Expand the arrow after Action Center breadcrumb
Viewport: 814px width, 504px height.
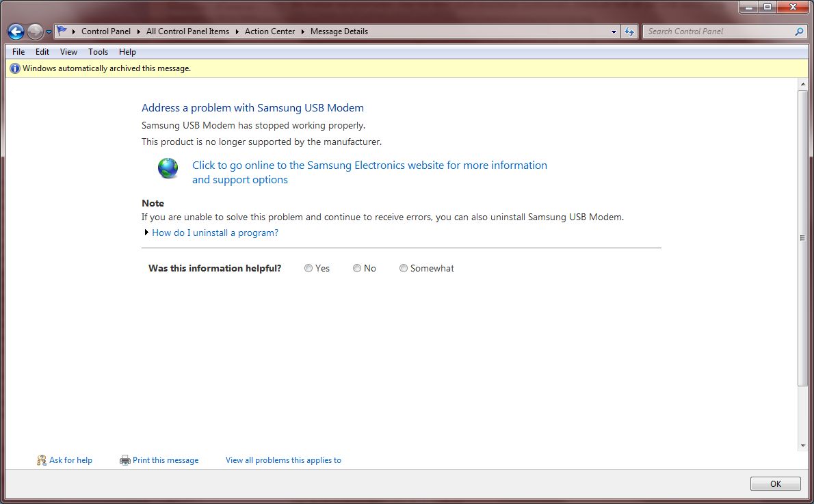click(x=302, y=31)
